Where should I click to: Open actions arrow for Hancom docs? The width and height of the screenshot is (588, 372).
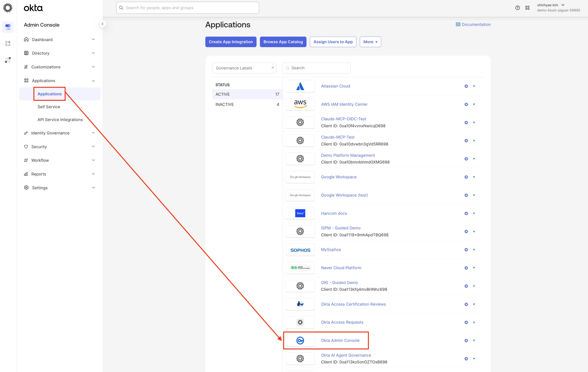(474, 213)
